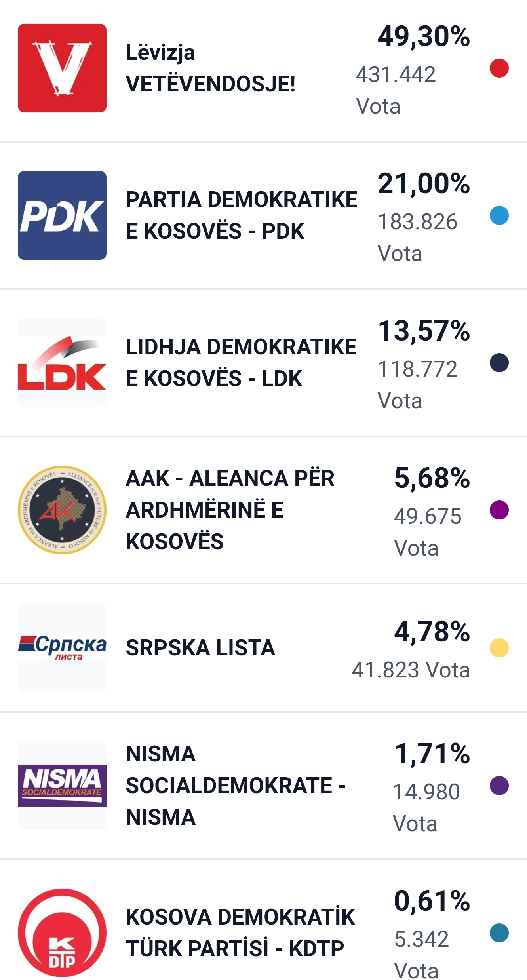
Task: Tap the PDK blue party logo
Action: (x=62, y=215)
